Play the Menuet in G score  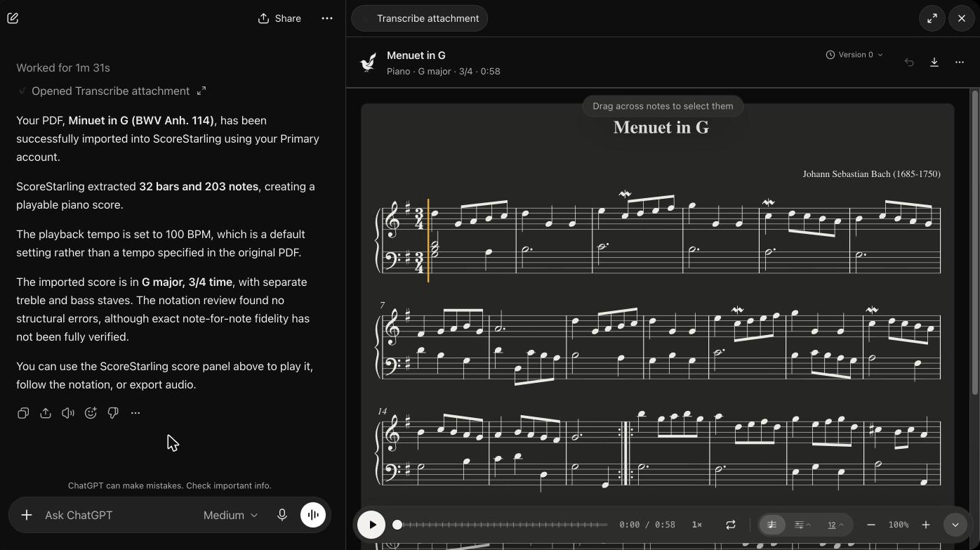coord(371,525)
